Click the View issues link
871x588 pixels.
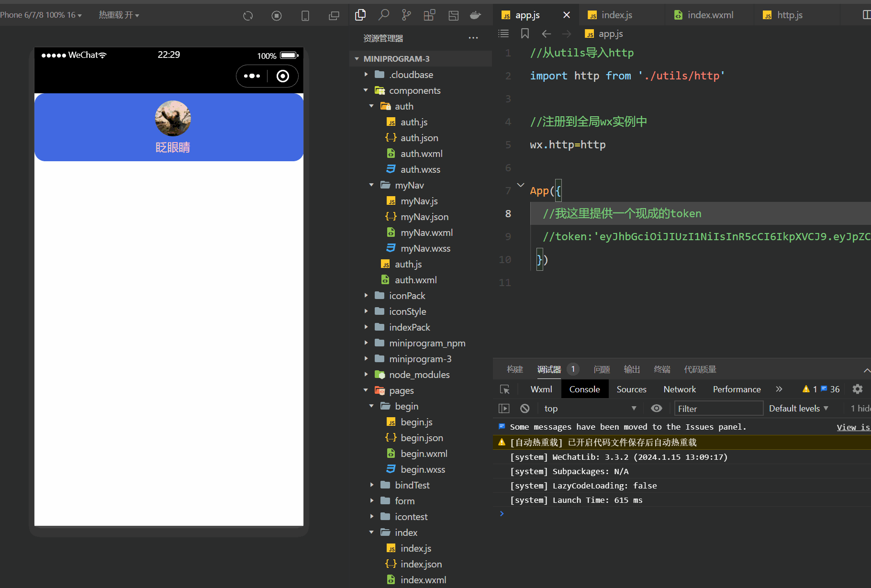click(x=853, y=427)
